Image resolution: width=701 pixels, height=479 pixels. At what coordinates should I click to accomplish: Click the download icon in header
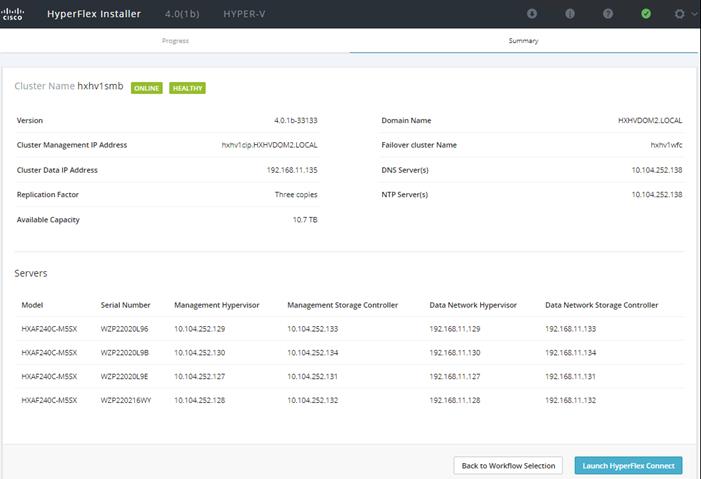pos(532,14)
